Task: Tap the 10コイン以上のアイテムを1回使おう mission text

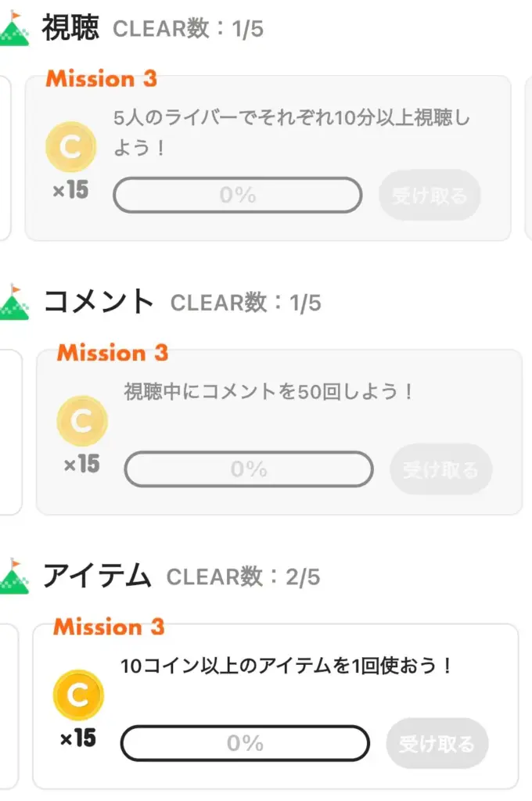Action: 287,666
